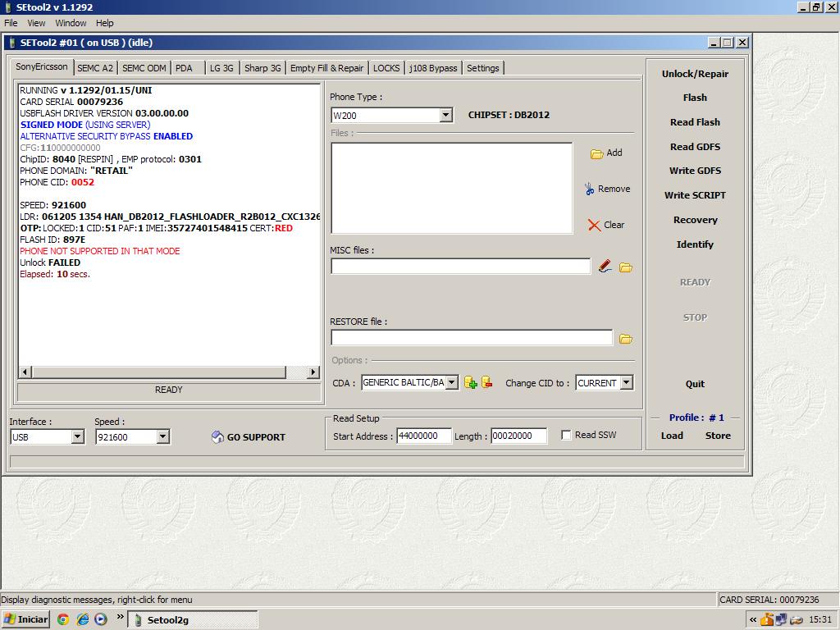Load the saved profile
The image size is (840, 630).
point(672,436)
